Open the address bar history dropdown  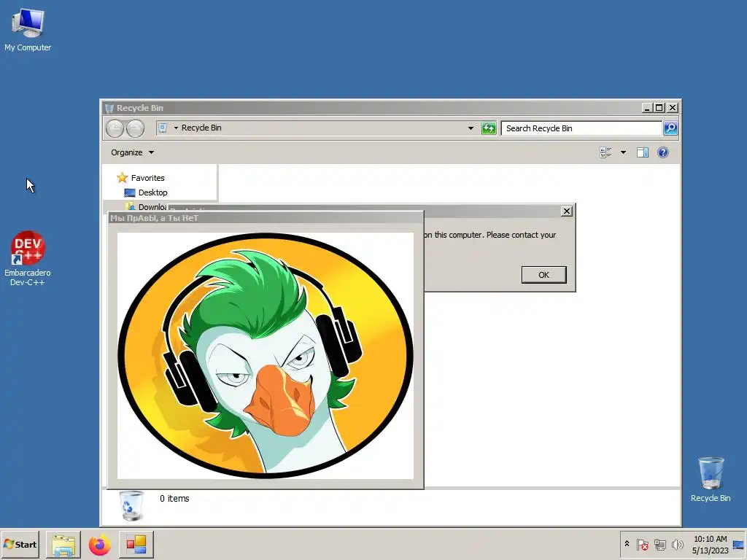tap(471, 128)
